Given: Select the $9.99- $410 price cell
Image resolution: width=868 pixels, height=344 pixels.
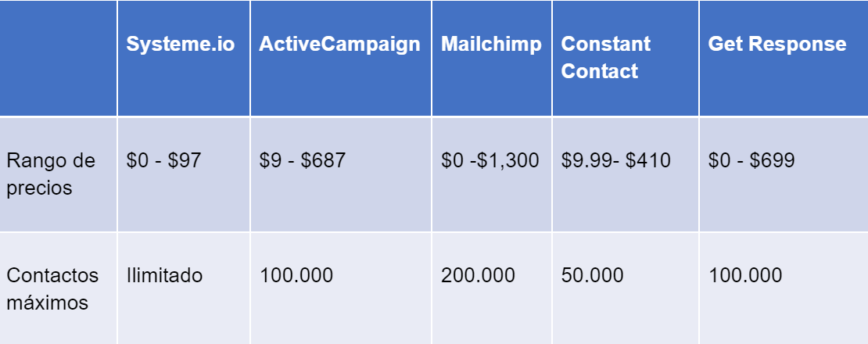Looking at the screenshot, I should tap(615, 161).
